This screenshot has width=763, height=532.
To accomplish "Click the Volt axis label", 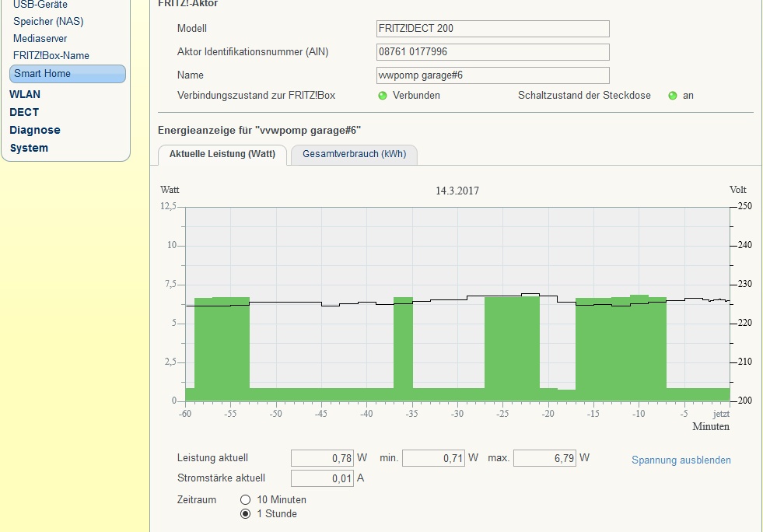I will 737,190.
